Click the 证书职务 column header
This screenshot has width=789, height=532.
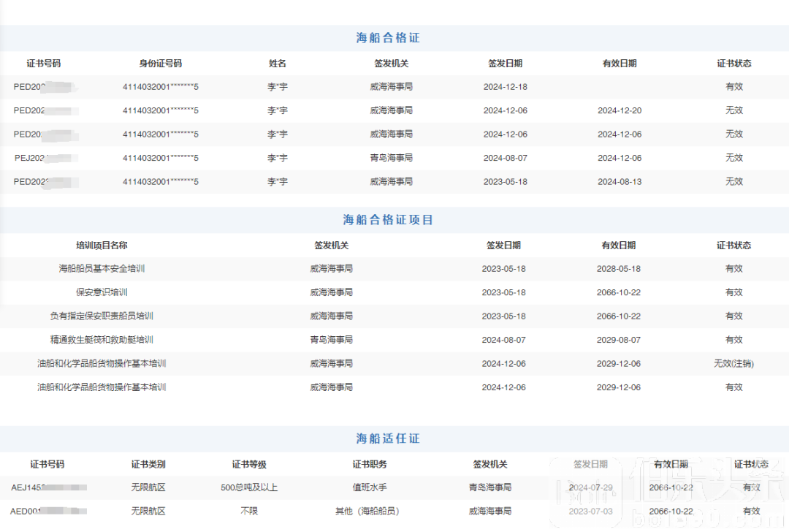pyautogui.click(x=370, y=465)
